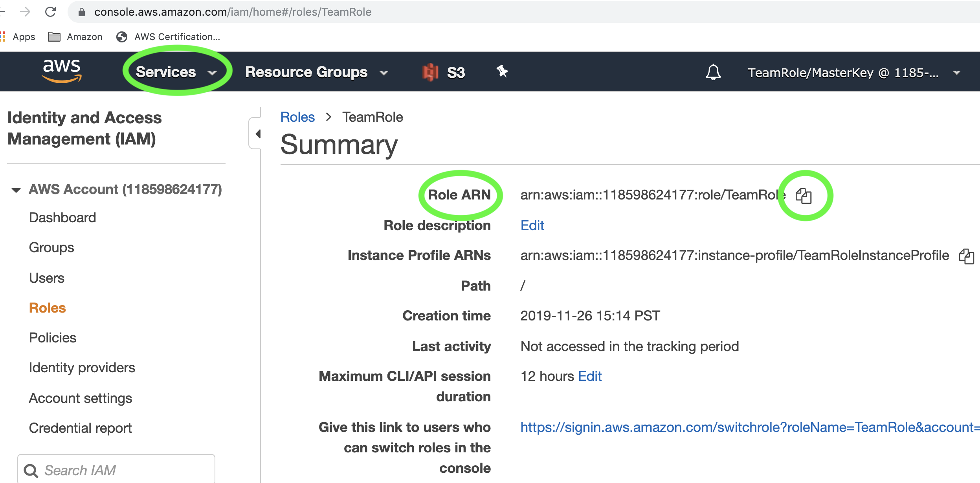Open the S3 service shortcut icon
The image size is (980, 483).
(430, 72)
